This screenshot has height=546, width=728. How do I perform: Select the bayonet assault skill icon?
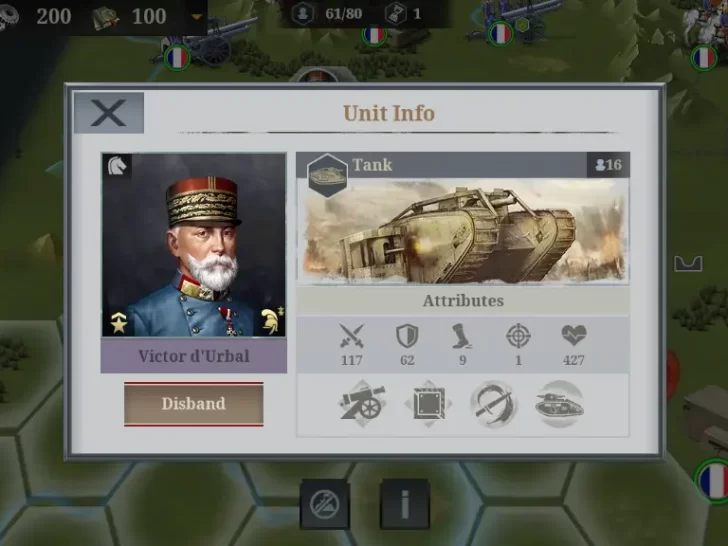pyautogui.click(x=494, y=403)
